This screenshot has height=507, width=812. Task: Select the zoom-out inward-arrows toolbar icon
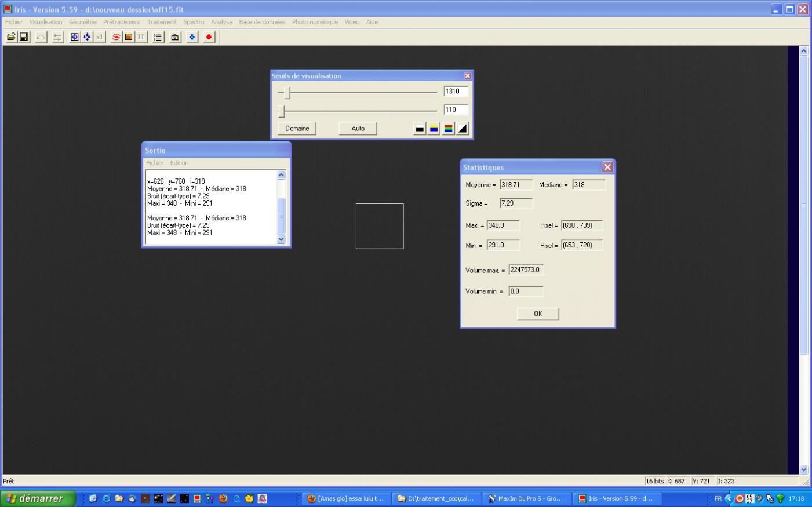pos(87,37)
